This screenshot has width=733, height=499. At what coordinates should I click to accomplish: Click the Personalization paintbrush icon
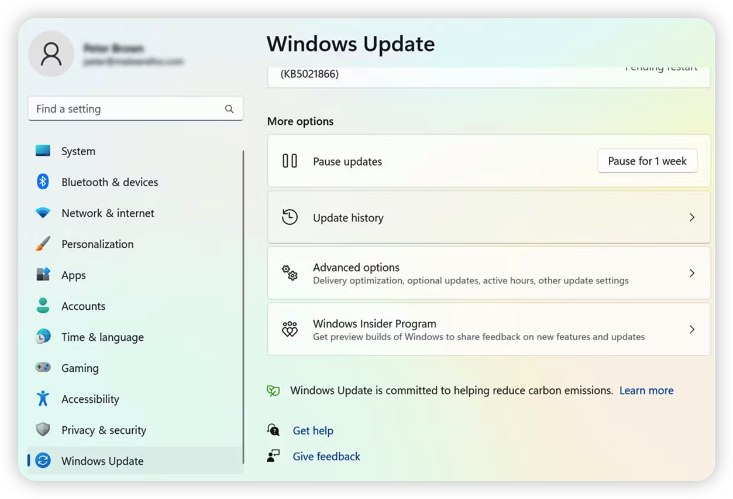click(43, 244)
